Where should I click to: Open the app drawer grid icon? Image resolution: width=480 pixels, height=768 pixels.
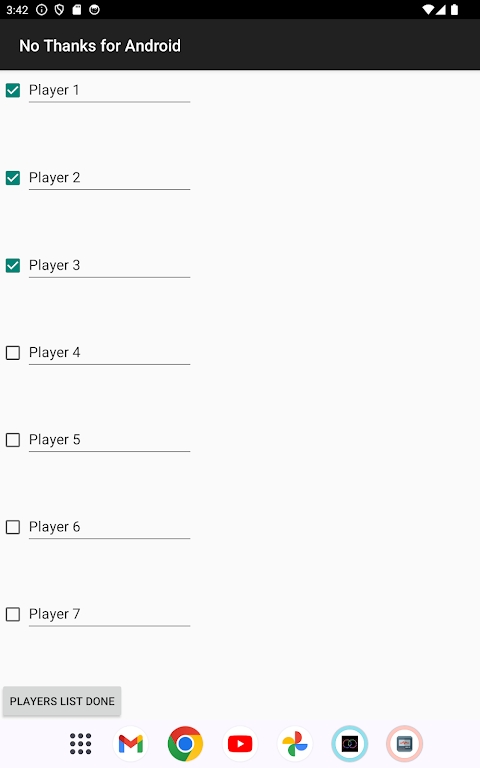80,744
